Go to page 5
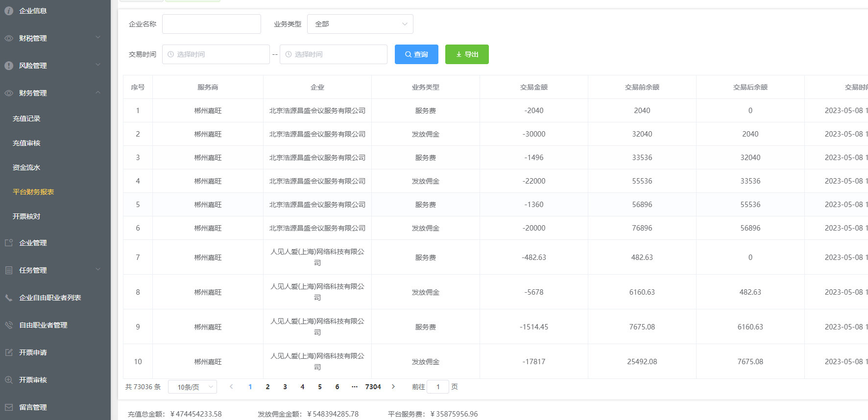This screenshot has height=420, width=868. click(x=320, y=387)
